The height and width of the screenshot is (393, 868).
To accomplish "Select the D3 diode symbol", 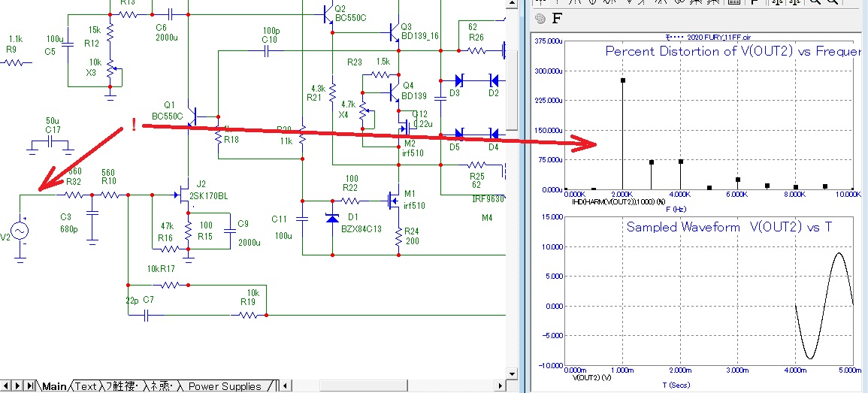I will [459, 81].
